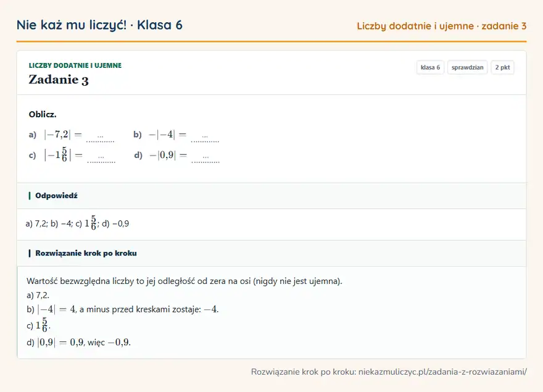Click the expression −|0,9| in part d)
Viewport: 543px width, 392px height.
[162, 155]
